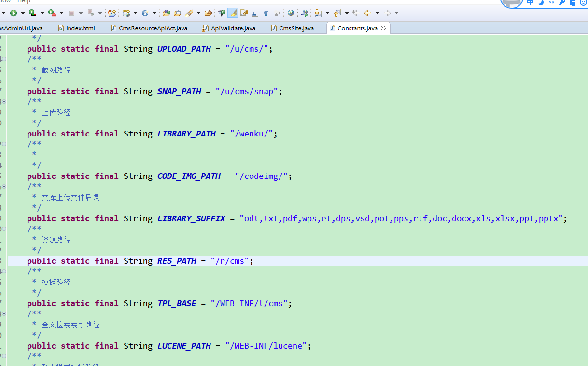The width and height of the screenshot is (588, 366).
Task: Click the green Run button in toolbar
Action: pyautogui.click(x=13, y=13)
